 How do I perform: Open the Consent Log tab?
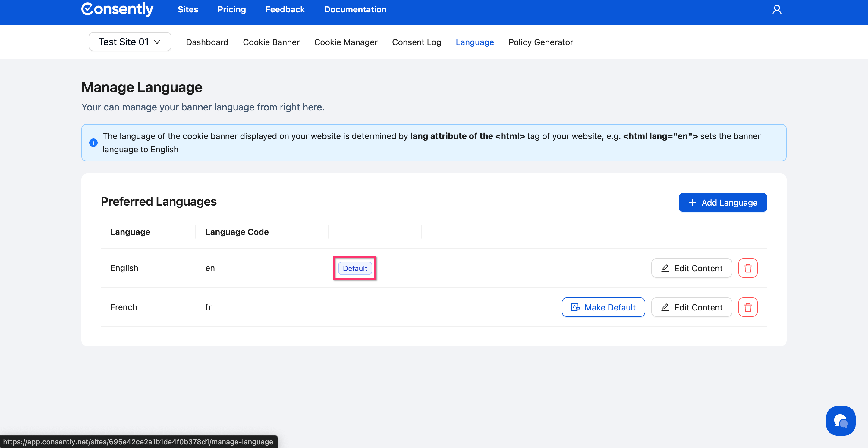click(416, 42)
